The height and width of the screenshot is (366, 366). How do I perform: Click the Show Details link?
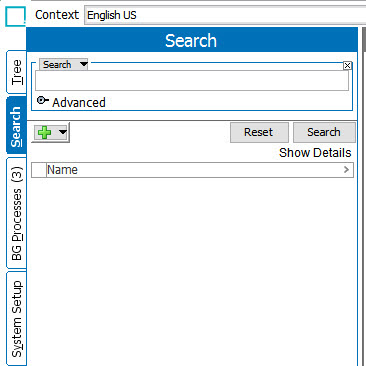point(315,153)
